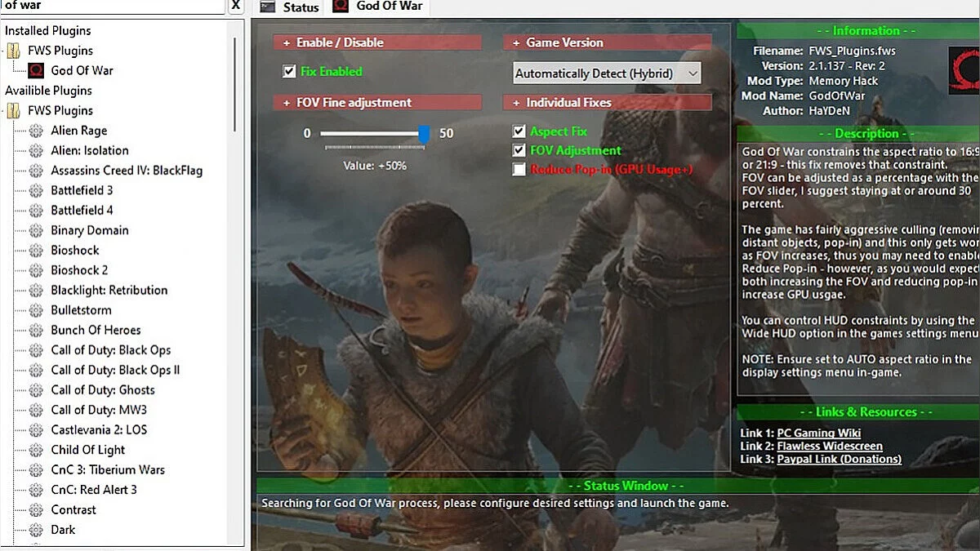This screenshot has width=980, height=551.
Task: Click the God of War logo in Information panel
Action: (x=964, y=70)
